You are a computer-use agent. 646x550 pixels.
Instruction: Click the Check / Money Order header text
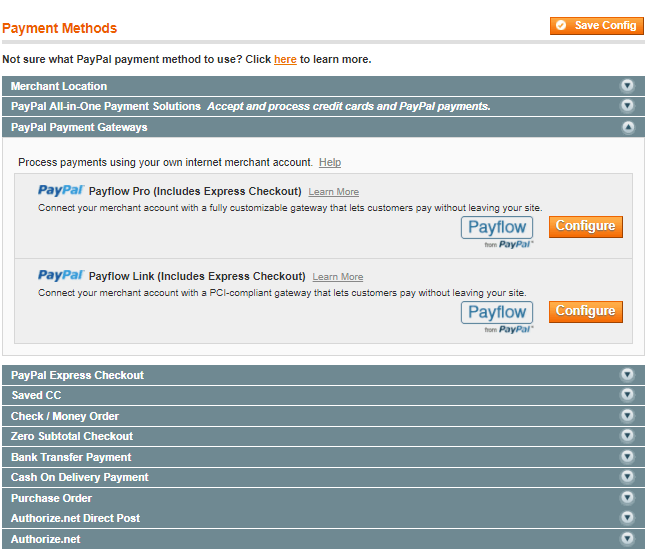[x=65, y=416]
